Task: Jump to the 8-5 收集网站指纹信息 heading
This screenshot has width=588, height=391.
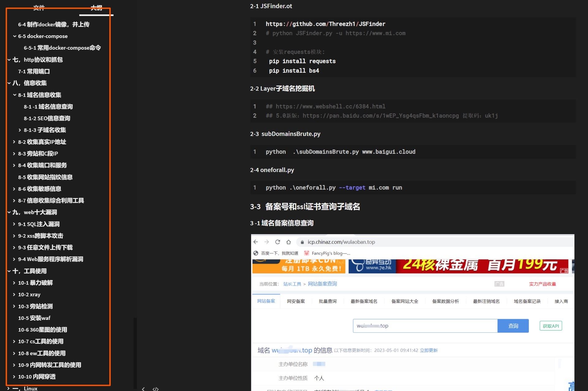Action: tap(45, 177)
